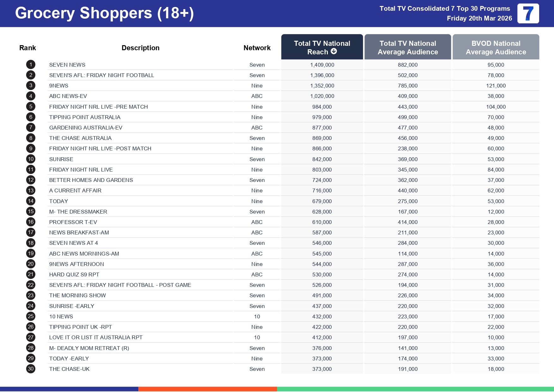The height and width of the screenshot is (392, 554).
Task: Select the BVOD National Average Audience header
Action: coord(496,47)
